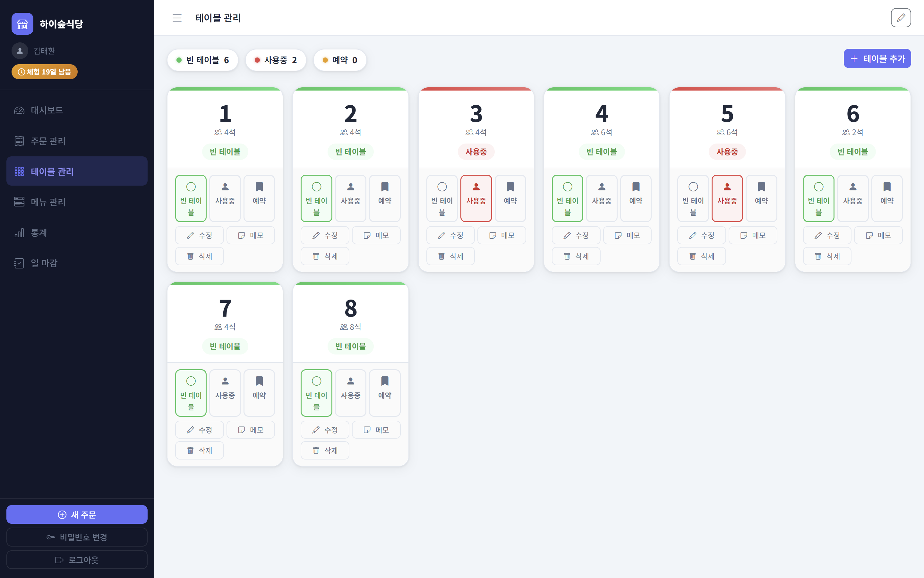
Task: Click the 비밀번호 변경 button
Action: tap(77, 537)
